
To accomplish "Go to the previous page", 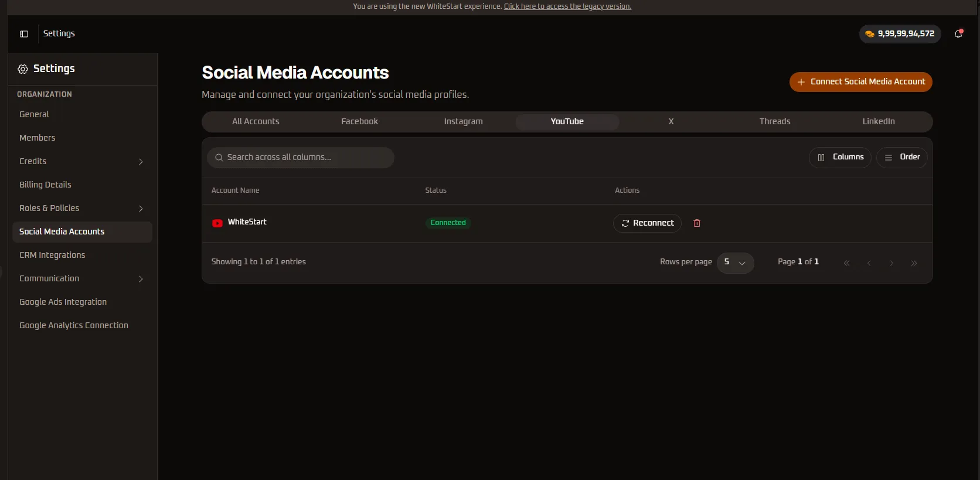I will [869, 263].
